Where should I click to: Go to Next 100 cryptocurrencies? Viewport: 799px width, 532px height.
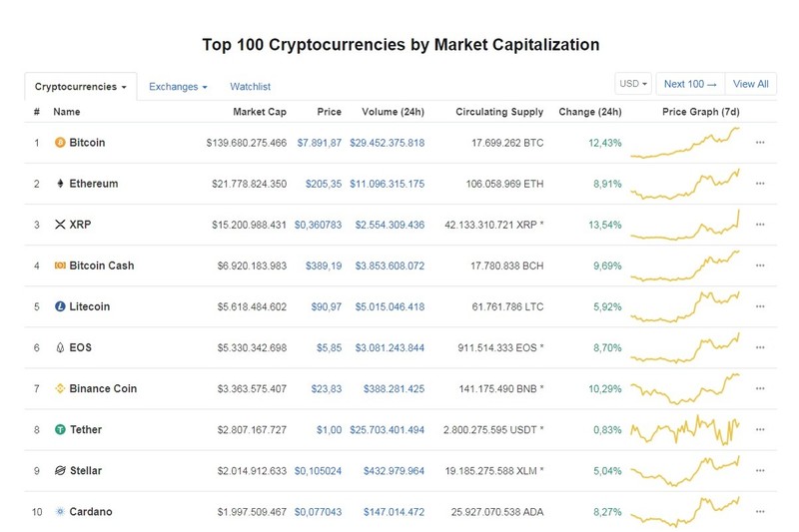[690, 84]
